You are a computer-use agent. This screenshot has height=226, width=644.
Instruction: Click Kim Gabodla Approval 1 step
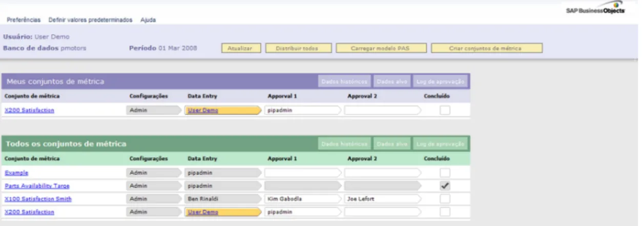click(x=303, y=199)
